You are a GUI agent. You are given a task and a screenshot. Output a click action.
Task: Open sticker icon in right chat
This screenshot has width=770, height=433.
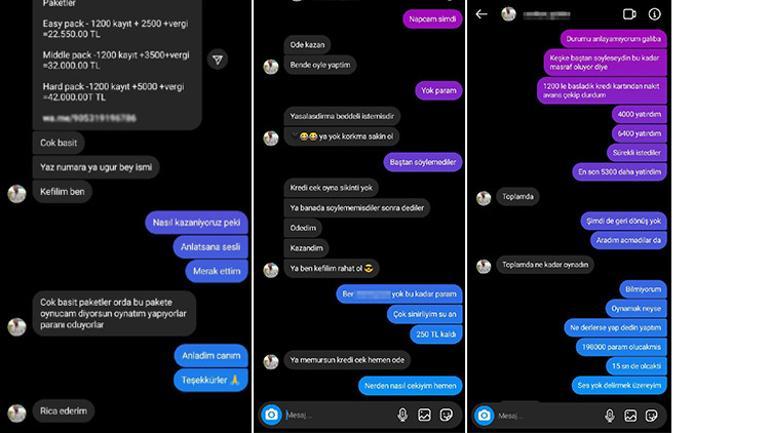(x=652, y=416)
